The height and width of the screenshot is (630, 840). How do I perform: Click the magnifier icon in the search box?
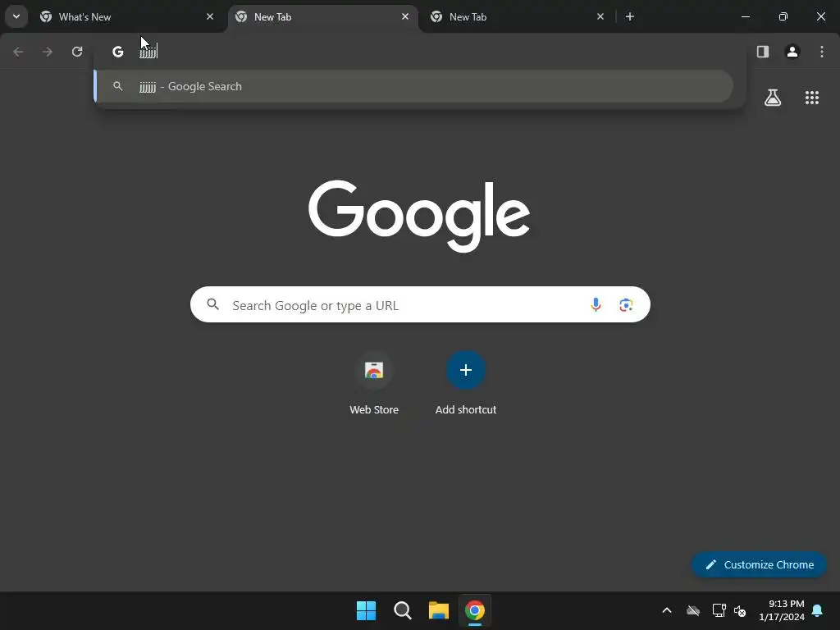[x=213, y=305]
